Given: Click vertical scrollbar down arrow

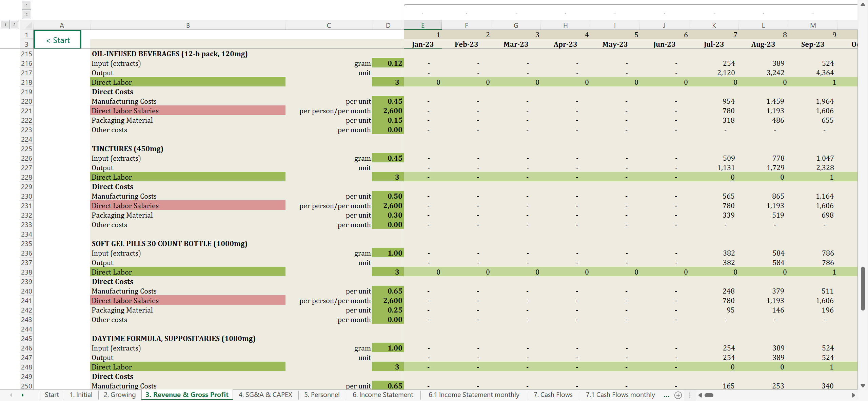Looking at the screenshot, I should pos(863,386).
